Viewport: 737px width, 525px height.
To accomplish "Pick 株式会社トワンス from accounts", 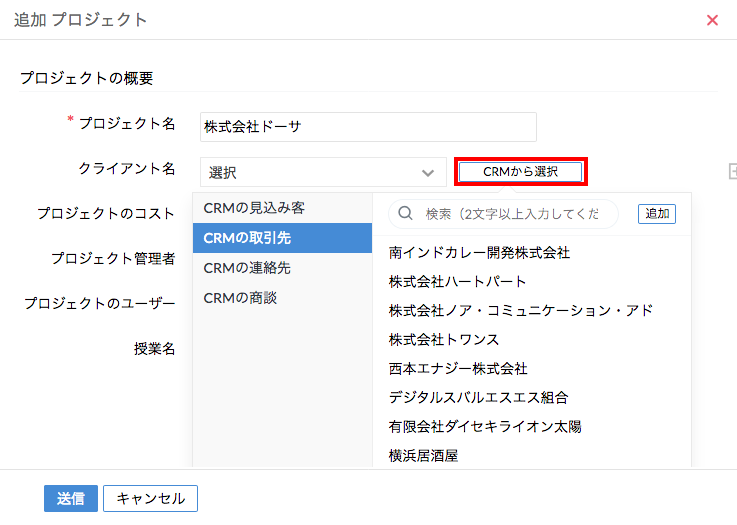I will pos(444,340).
